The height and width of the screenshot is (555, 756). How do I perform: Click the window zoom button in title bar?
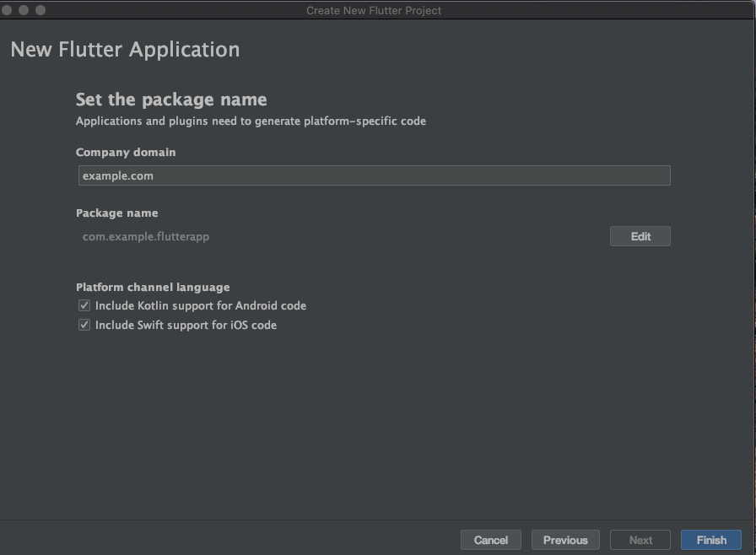point(40,9)
